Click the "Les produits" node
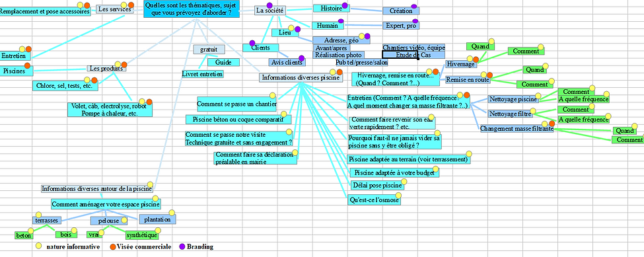The height and width of the screenshot is (257, 644). click(x=106, y=69)
